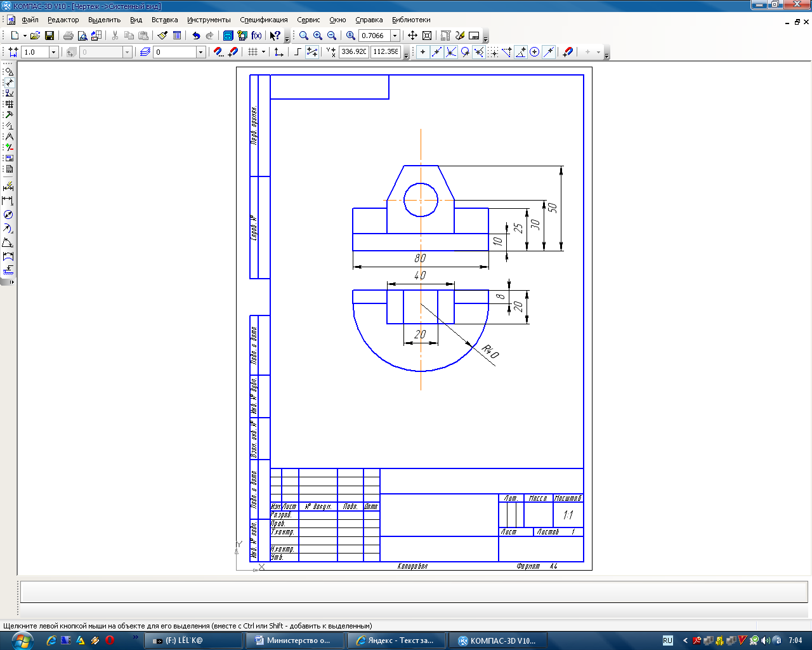
Task: Expand the compact left panel arrow
Action: tap(11, 282)
